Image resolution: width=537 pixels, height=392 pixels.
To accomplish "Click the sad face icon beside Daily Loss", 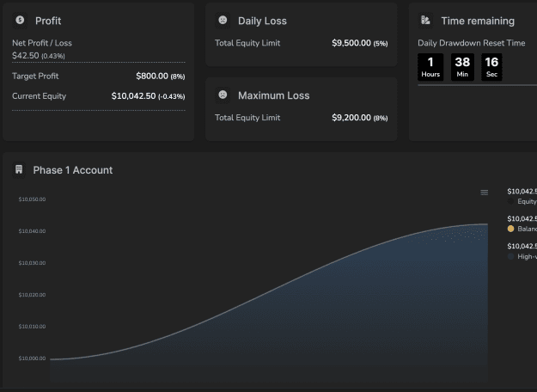I will [223, 21].
